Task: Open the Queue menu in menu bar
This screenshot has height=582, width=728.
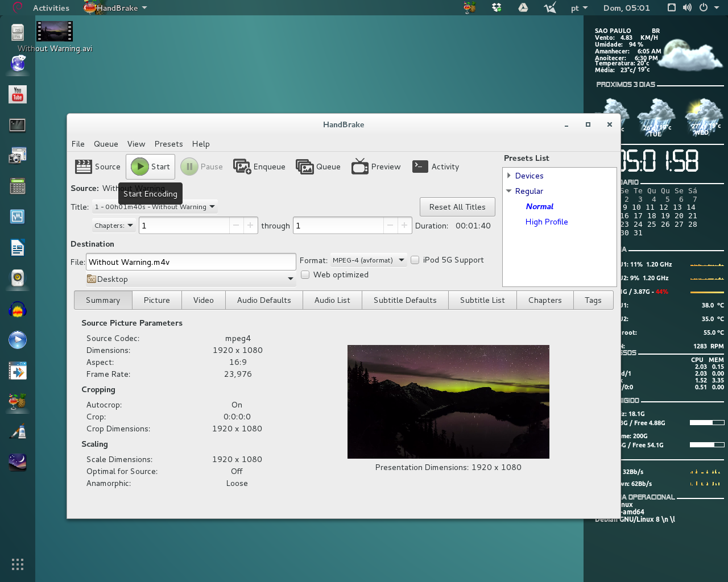Action: pos(106,144)
